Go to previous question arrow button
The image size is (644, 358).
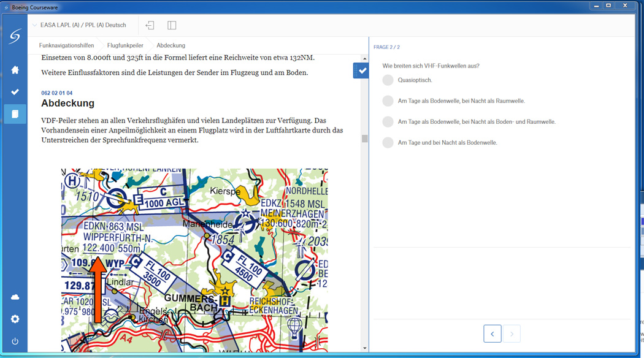pos(492,333)
